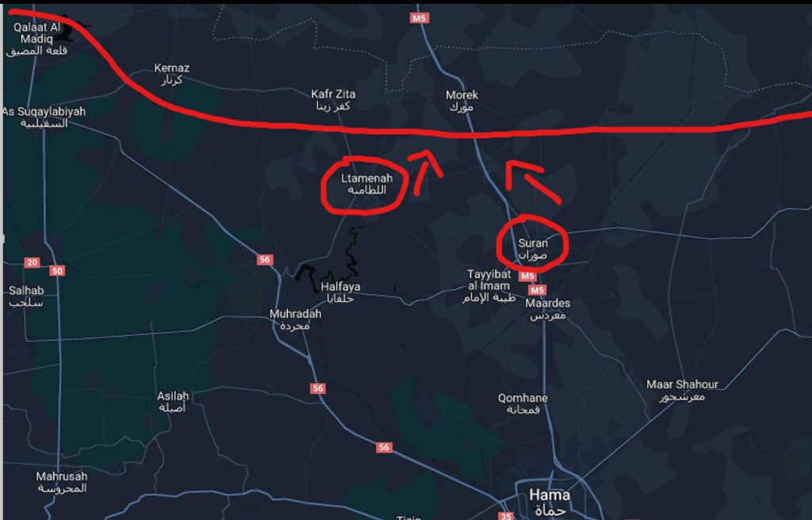The width and height of the screenshot is (812, 520).
Task: Click the Maar Shahour town label
Action: (x=682, y=391)
